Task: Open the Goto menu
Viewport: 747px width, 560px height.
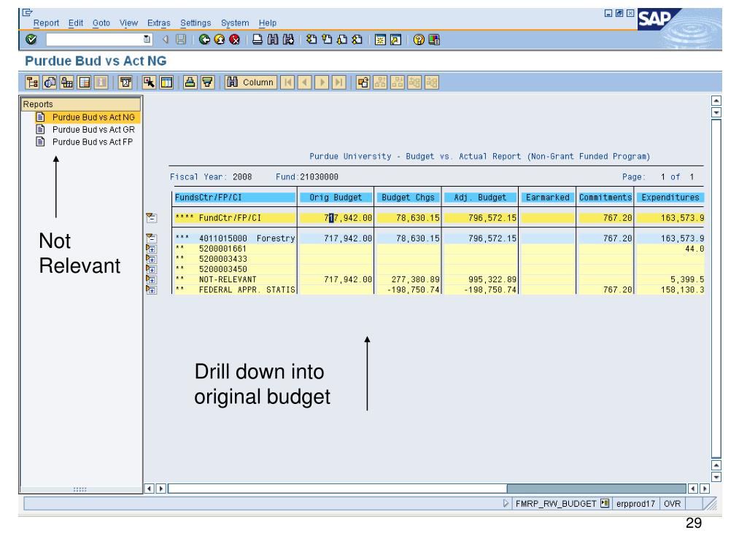Action: click(x=101, y=23)
